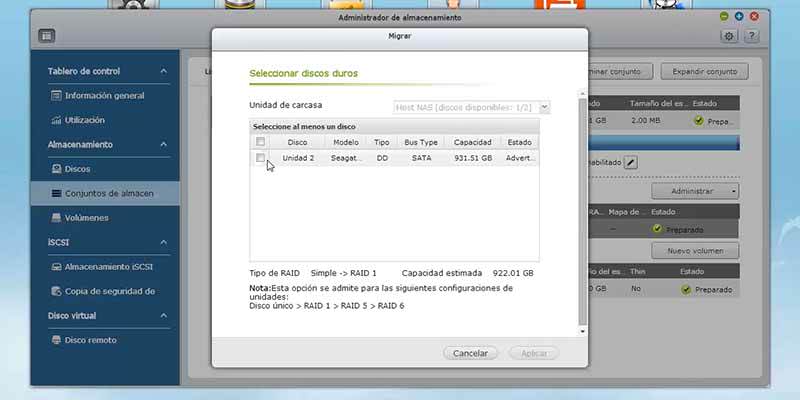Click the SATA bus type cell
This screenshot has width=800, height=400.
pyautogui.click(x=421, y=158)
